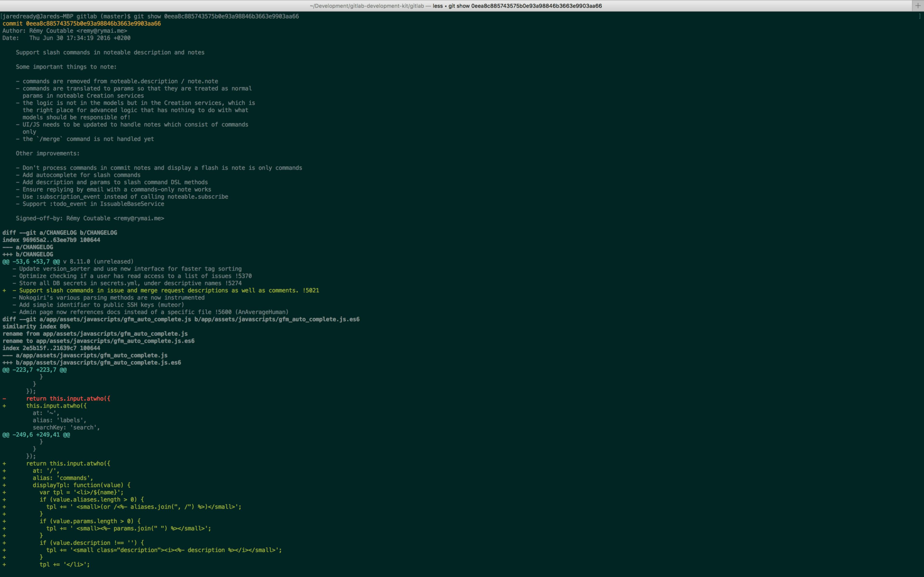Click the similarity index 86% line
The image size is (924, 577).
(x=36, y=327)
